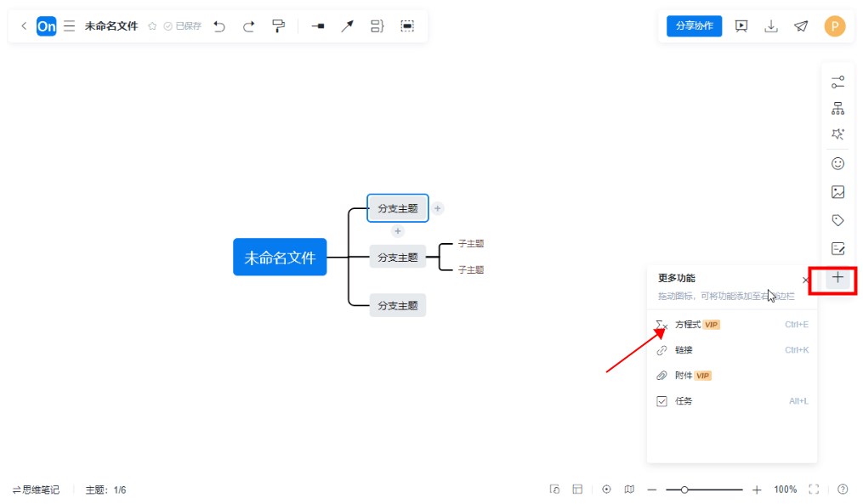
Task: Click the 分享协作 button
Action: [x=694, y=26]
